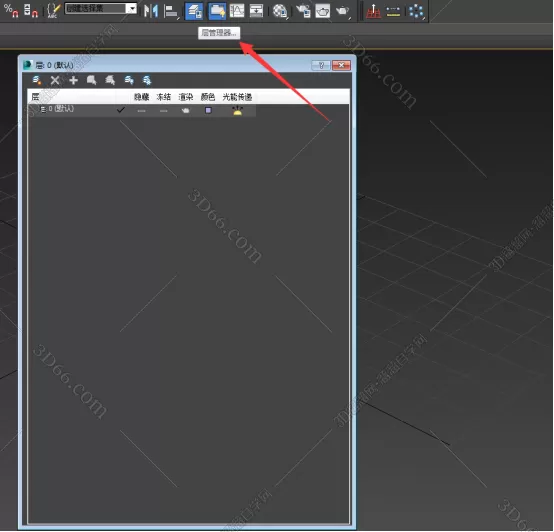Click the help question mark button

tap(321, 65)
